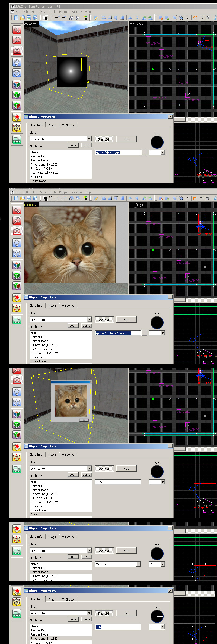Open multicolor cube texture application tool in titled window
Image resolution: width=217 pixels, height=644 pixels.
coord(17,85)
